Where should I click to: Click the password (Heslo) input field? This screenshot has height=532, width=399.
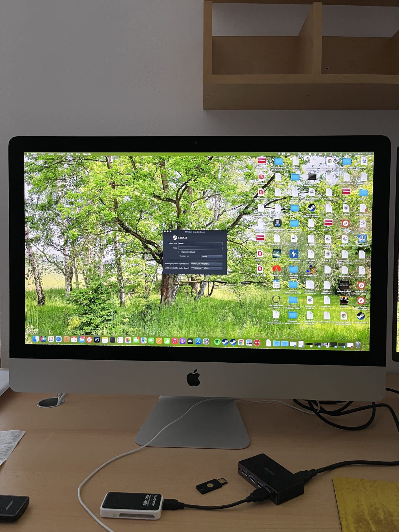click(x=200, y=248)
